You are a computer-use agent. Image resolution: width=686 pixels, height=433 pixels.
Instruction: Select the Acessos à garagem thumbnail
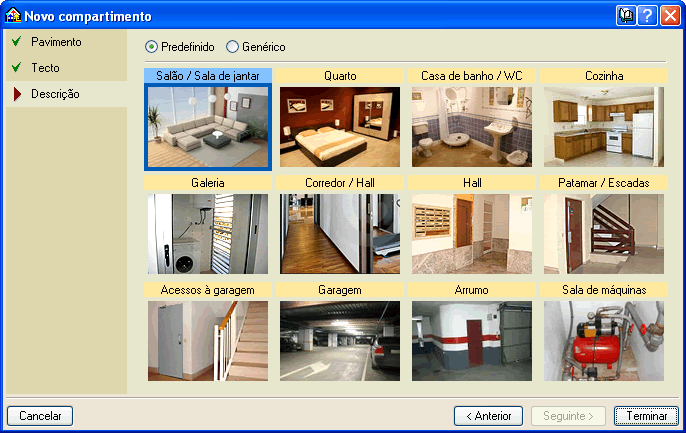[x=208, y=341]
